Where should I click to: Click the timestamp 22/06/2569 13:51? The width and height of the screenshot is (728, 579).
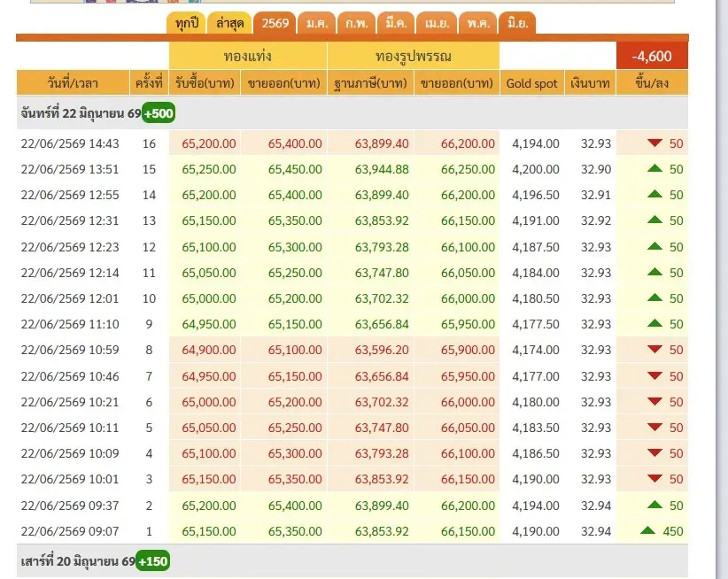[x=70, y=169]
